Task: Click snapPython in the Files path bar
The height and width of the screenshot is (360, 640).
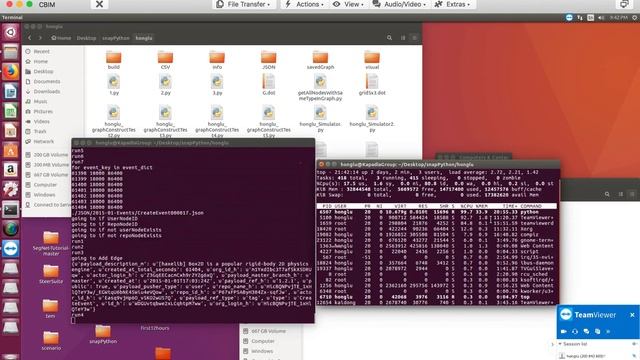Action: tap(116, 38)
